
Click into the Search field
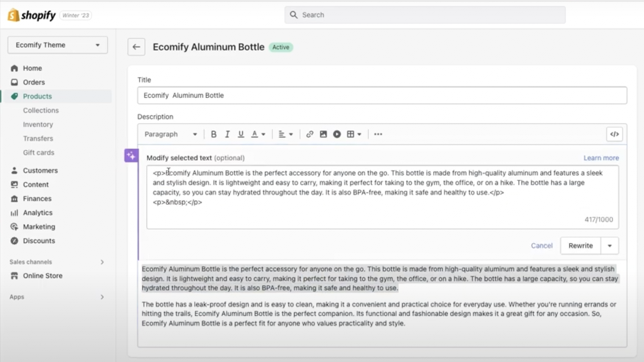click(x=425, y=15)
